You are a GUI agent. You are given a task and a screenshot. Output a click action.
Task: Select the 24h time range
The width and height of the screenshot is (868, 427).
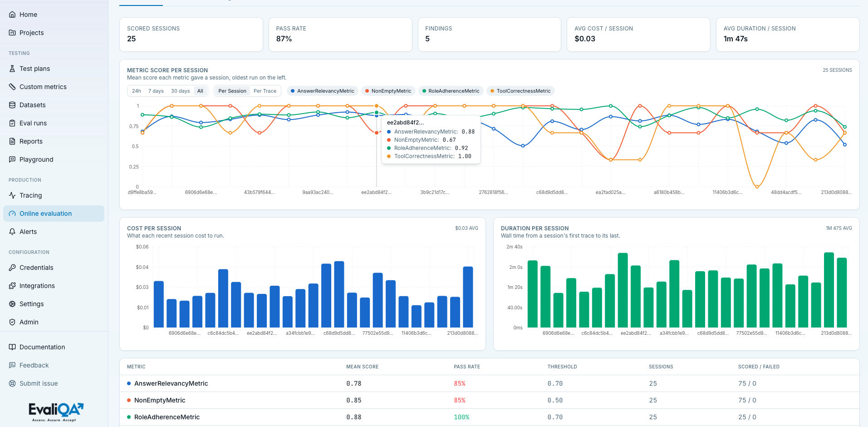(x=137, y=91)
